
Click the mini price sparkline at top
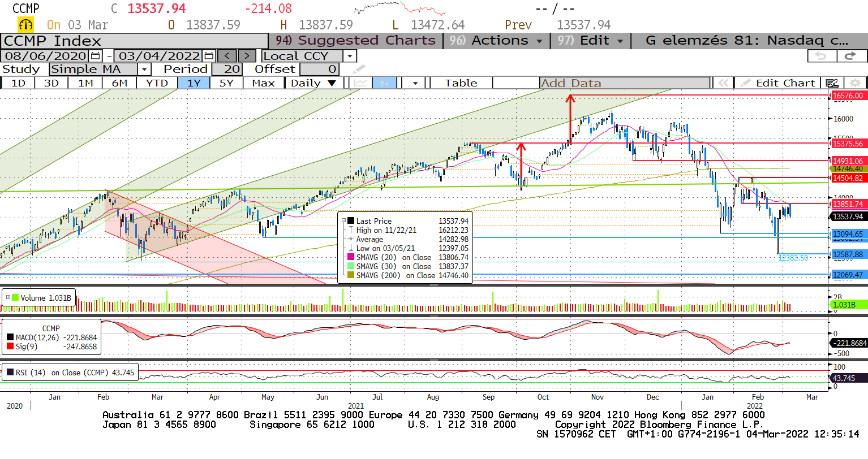399,9
